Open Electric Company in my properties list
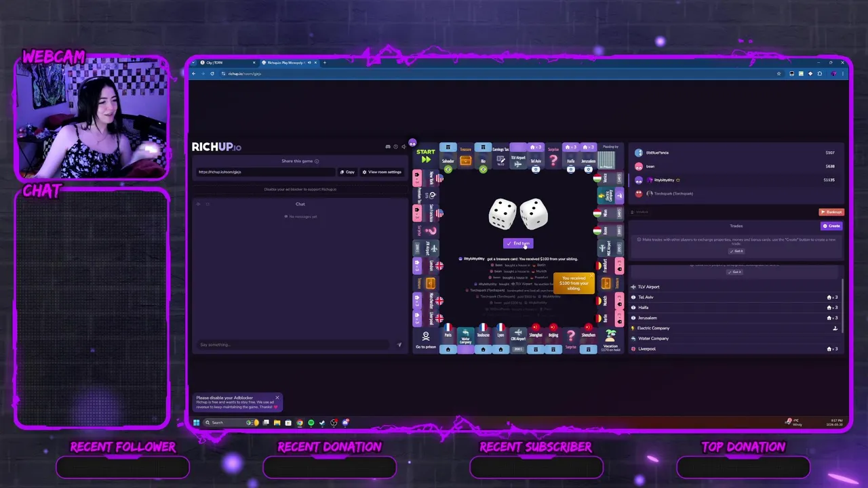 pyautogui.click(x=735, y=328)
